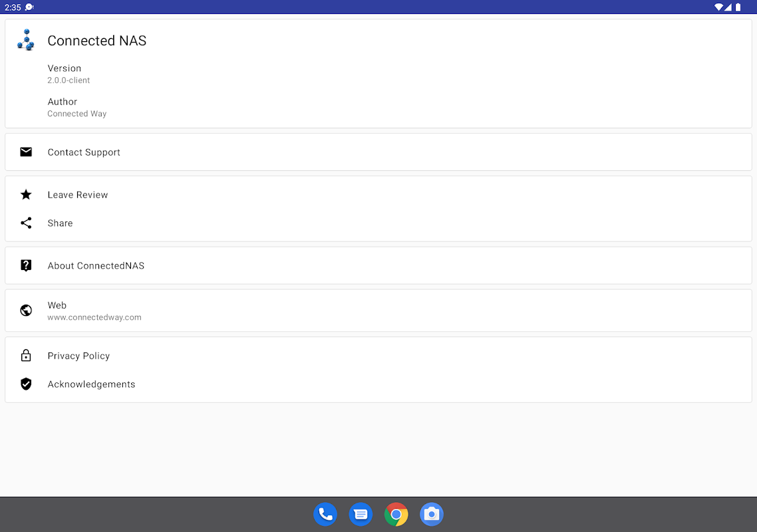The width and height of the screenshot is (757, 532).
Task: Tap the battery icon in the status bar
Action: click(738, 7)
